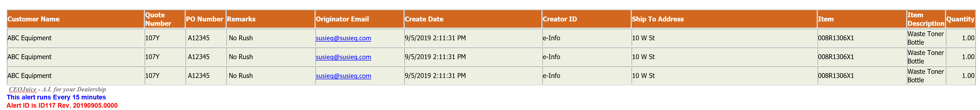Open susieq@susieq.com link in third row
The image size is (980, 110).
click(x=343, y=76)
